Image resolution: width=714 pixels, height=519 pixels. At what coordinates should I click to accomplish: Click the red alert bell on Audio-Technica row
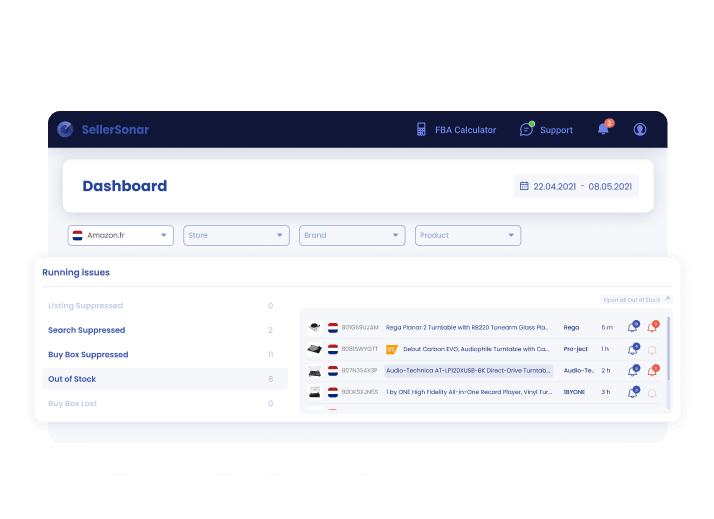tap(653, 371)
